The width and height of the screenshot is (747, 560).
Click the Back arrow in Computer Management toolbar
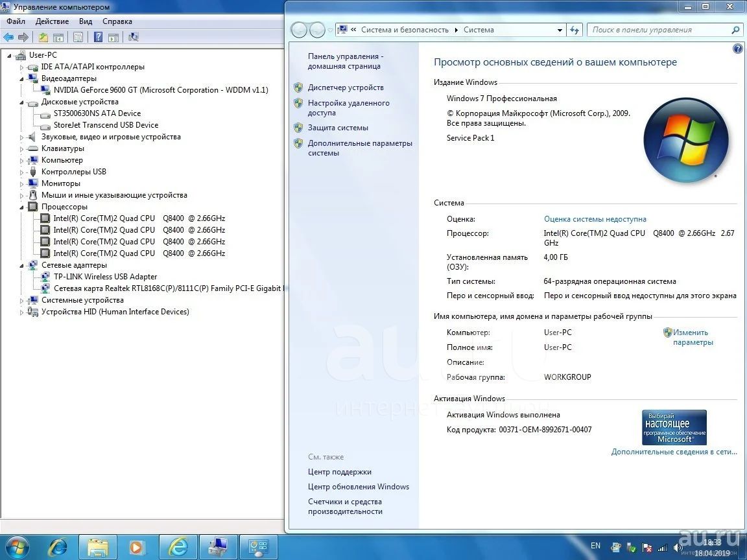tap(8, 37)
